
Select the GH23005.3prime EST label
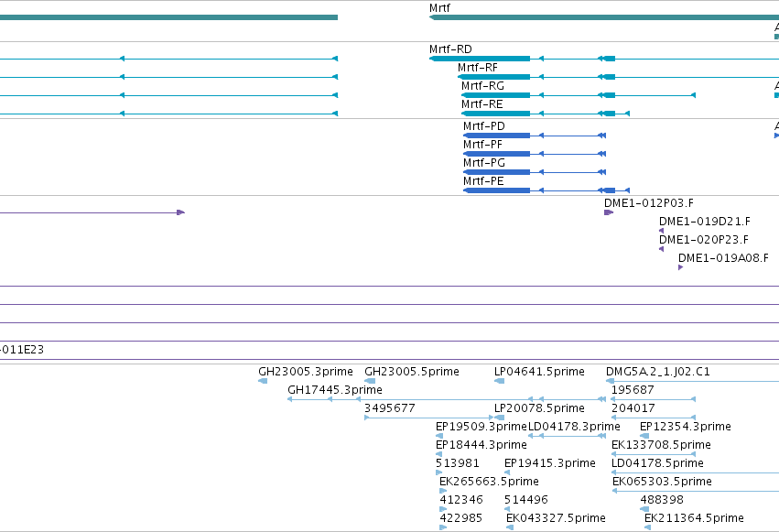click(x=306, y=372)
